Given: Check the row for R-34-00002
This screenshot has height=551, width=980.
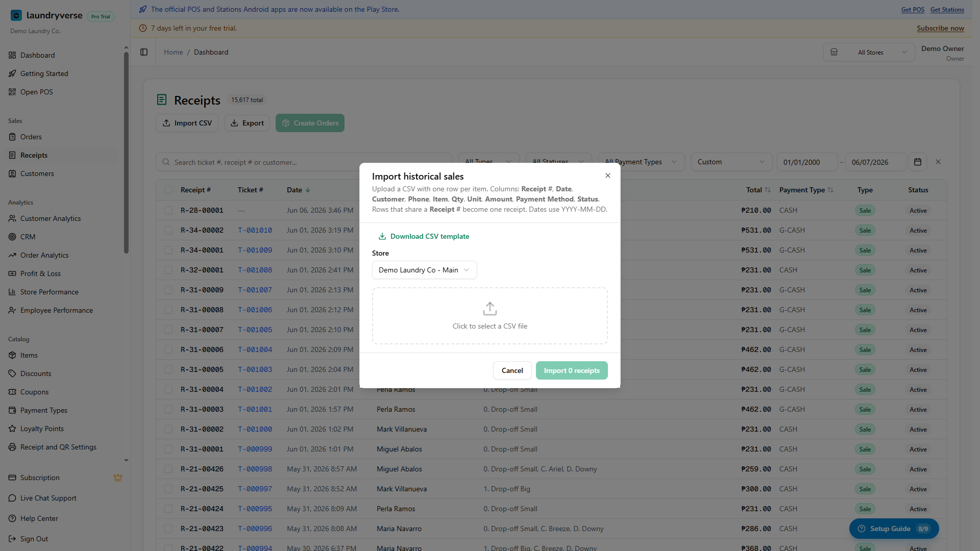Looking at the screenshot, I should (x=168, y=230).
